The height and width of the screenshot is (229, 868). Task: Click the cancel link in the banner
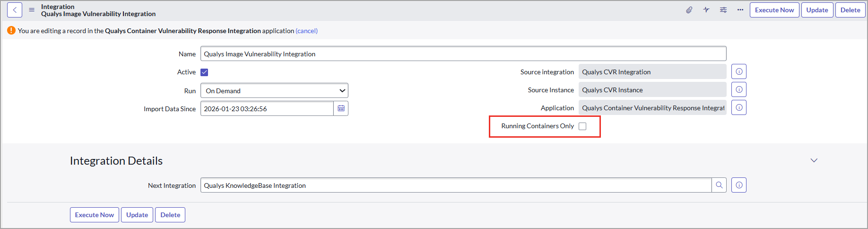pos(307,31)
